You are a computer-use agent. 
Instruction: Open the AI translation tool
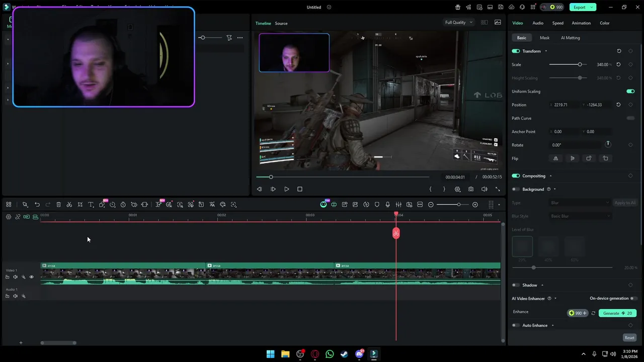(x=212, y=205)
